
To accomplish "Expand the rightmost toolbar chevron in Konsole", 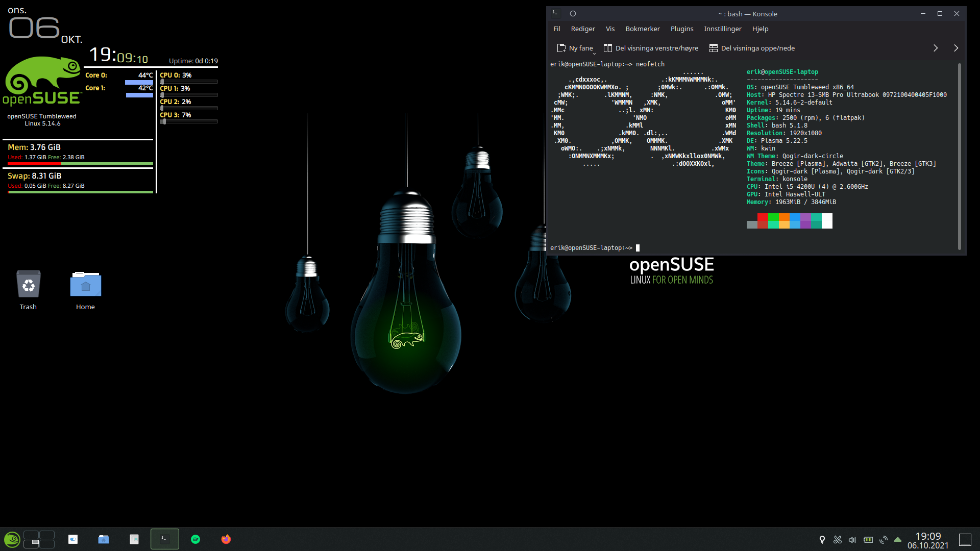I will point(956,48).
